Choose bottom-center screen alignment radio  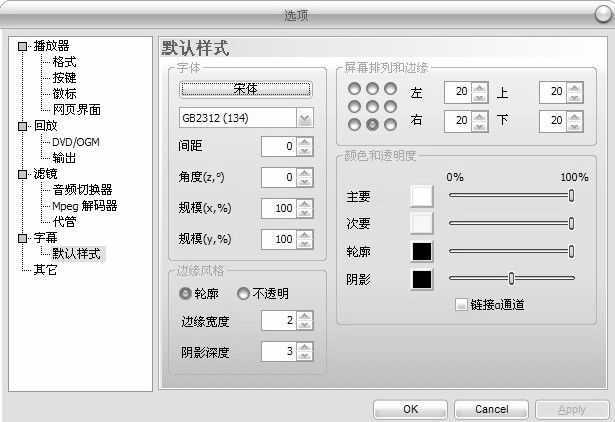(371, 124)
